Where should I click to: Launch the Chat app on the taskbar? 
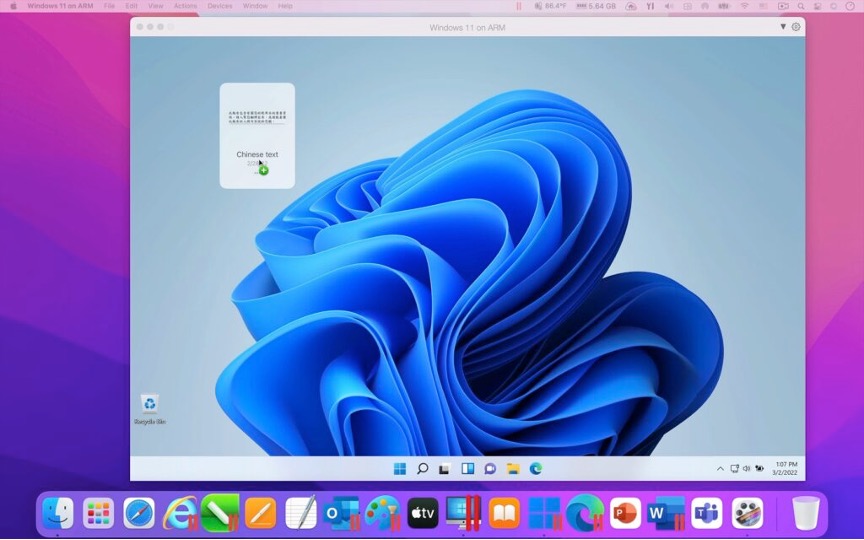coord(490,468)
